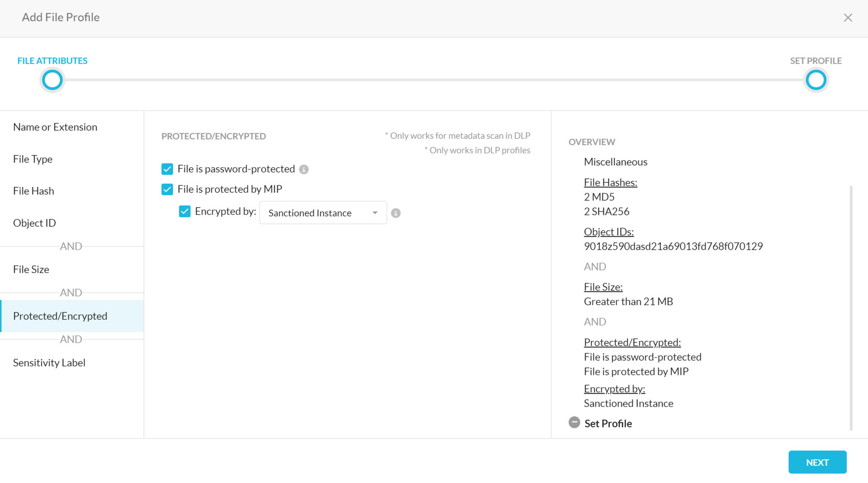The width and height of the screenshot is (868, 483).
Task: Open the Sensitivity Label section
Action: (49, 362)
